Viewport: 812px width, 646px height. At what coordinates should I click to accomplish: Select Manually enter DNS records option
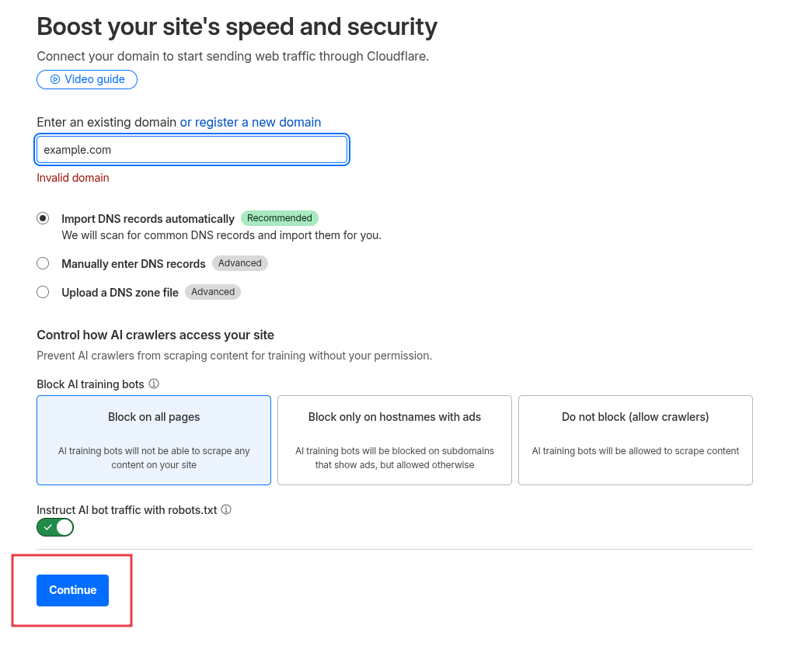point(43,263)
